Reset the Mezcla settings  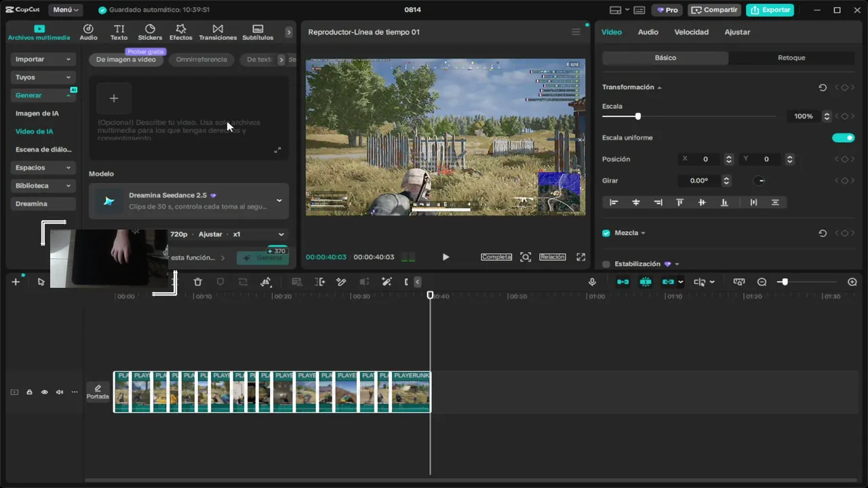823,233
